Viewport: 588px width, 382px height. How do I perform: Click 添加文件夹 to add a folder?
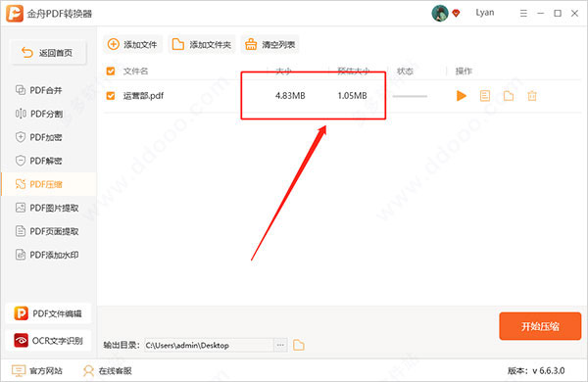(201, 45)
